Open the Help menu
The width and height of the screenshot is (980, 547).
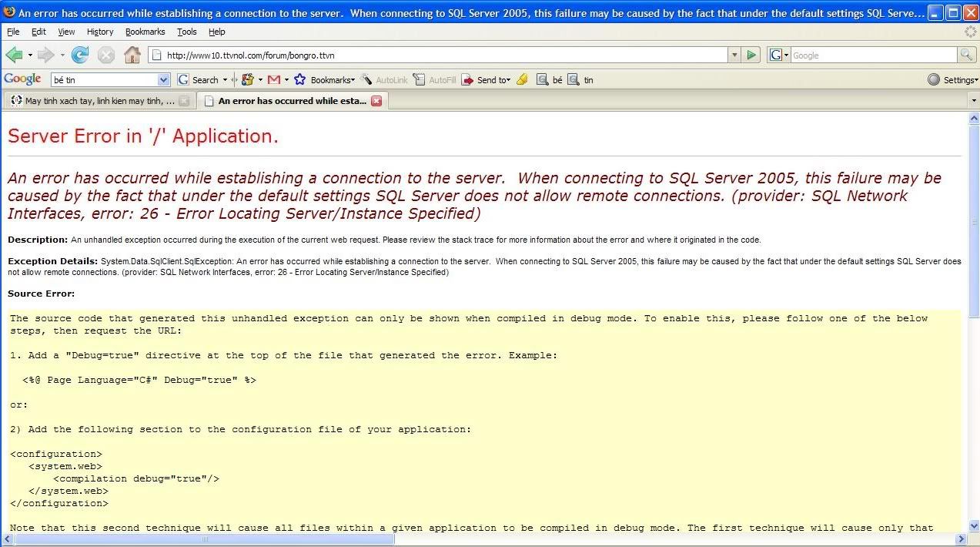[217, 32]
